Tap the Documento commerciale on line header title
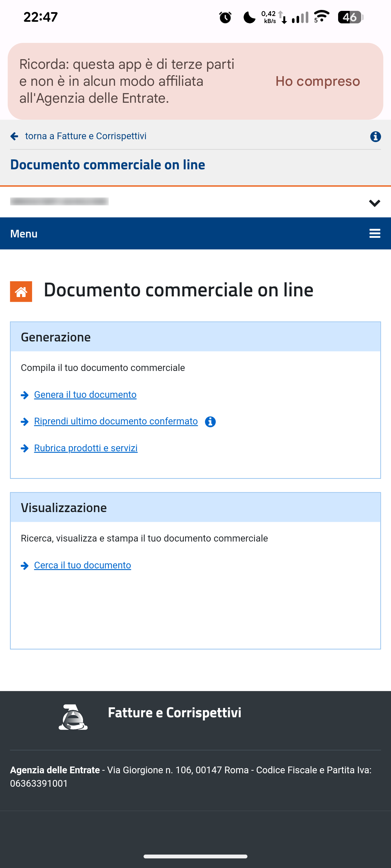The image size is (391, 868). (108, 165)
